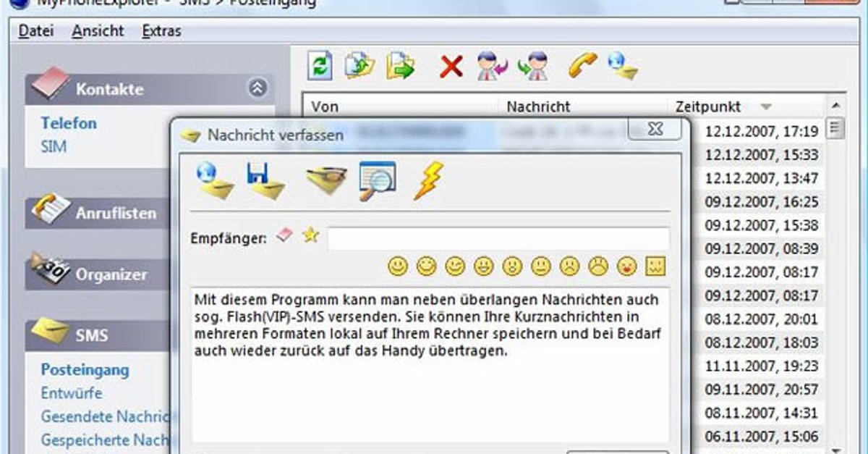Click the magnifier preview icon in dialog
The image size is (868, 454).
(378, 180)
